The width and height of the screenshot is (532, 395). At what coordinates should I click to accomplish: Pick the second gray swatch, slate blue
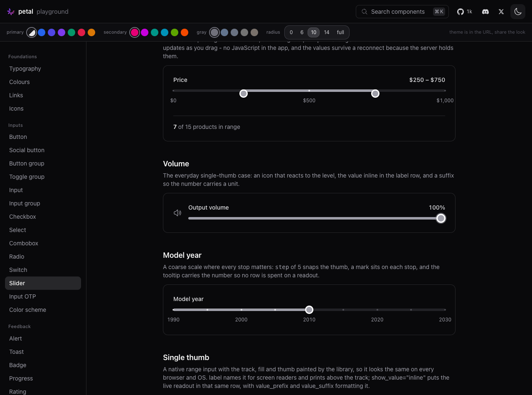(x=224, y=32)
